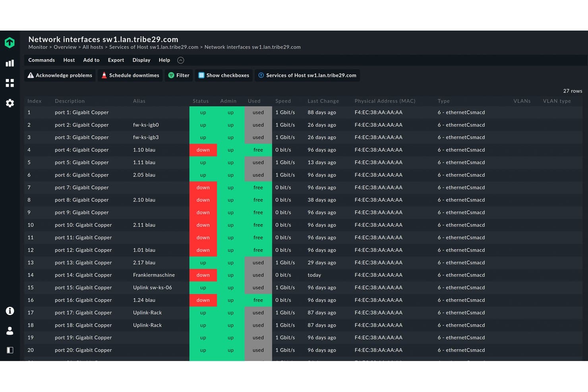Click Schedule downtimes button
The height and width of the screenshot is (392, 588).
pyautogui.click(x=130, y=75)
